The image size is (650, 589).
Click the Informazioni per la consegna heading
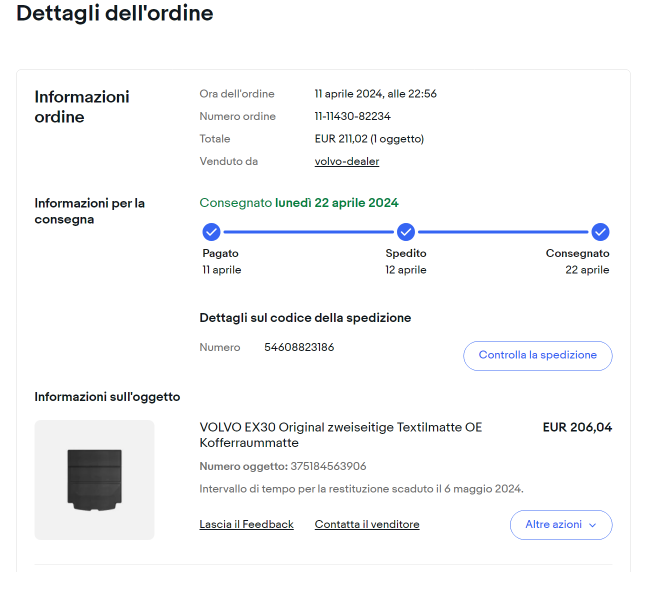[x=90, y=211]
